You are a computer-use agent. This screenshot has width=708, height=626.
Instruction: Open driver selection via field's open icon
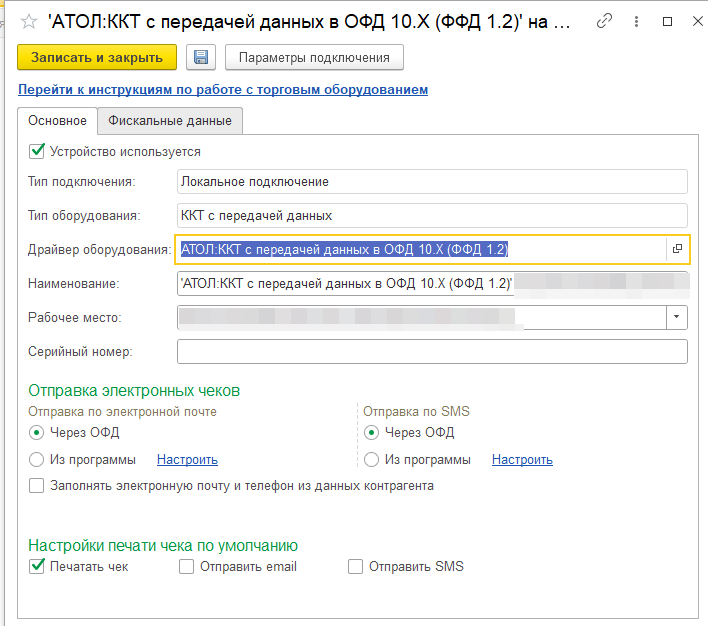pyautogui.click(x=676, y=249)
